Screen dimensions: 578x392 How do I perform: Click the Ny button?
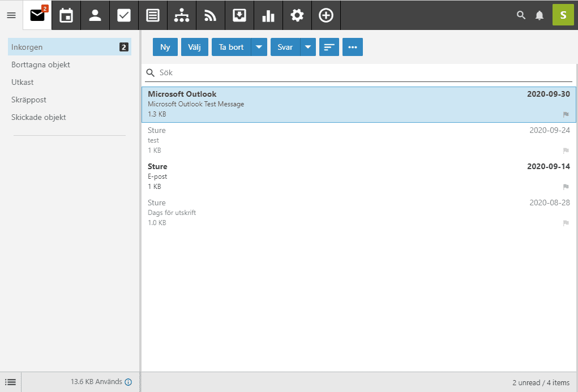coord(165,47)
